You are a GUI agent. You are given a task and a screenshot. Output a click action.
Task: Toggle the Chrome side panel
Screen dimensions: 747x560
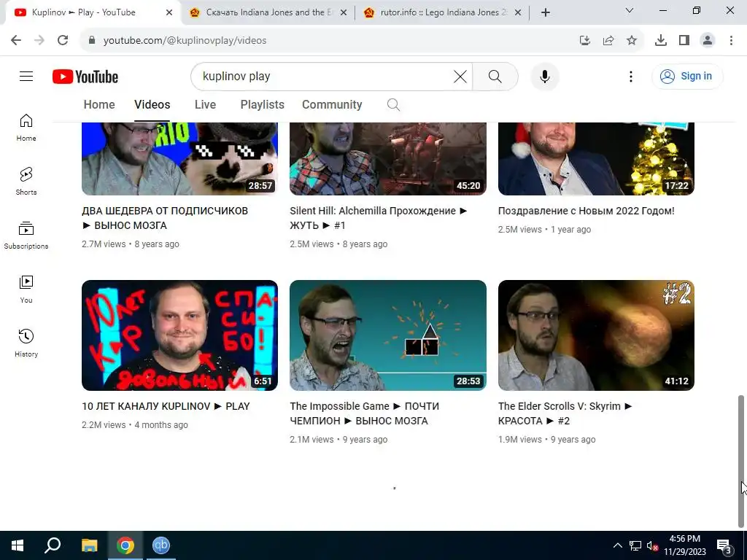[684, 41]
